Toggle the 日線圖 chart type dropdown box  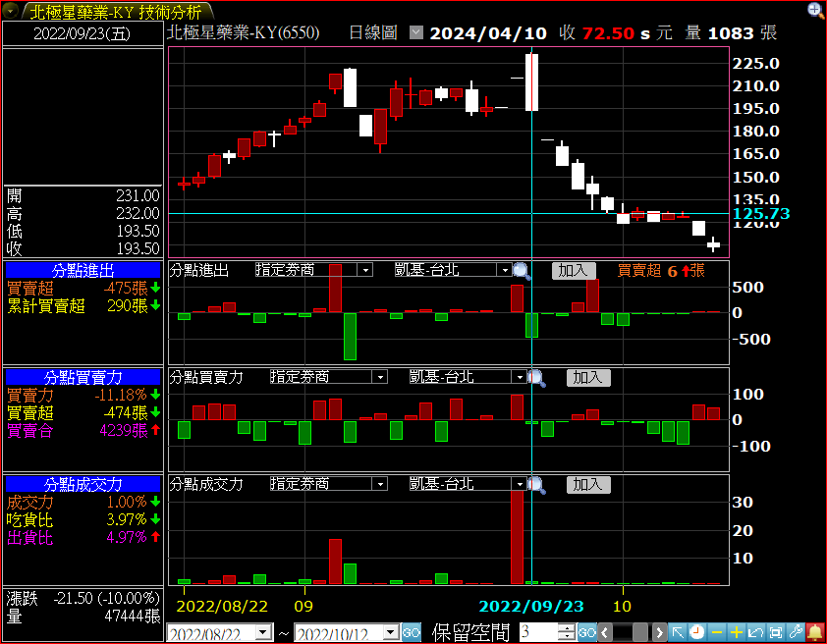tap(415, 32)
